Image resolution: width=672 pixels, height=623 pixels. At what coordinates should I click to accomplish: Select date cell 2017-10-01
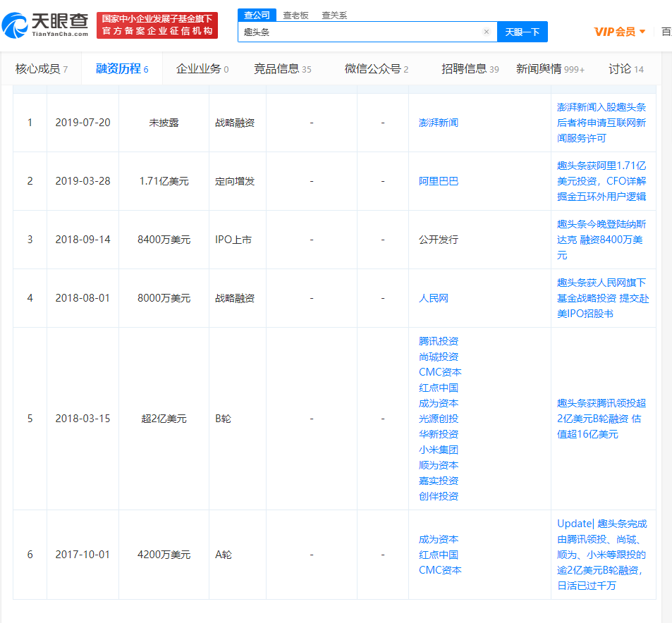(83, 555)
